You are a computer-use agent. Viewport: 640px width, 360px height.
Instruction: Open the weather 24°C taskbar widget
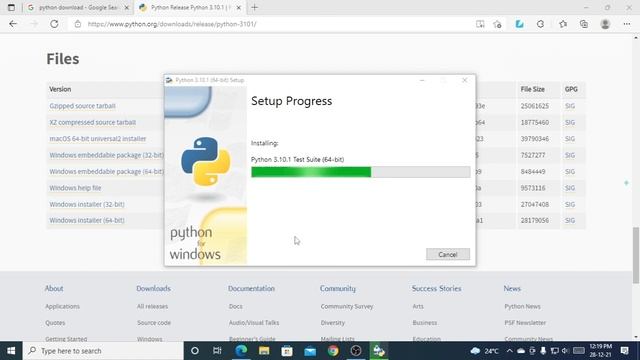click(x=484, y=351)
